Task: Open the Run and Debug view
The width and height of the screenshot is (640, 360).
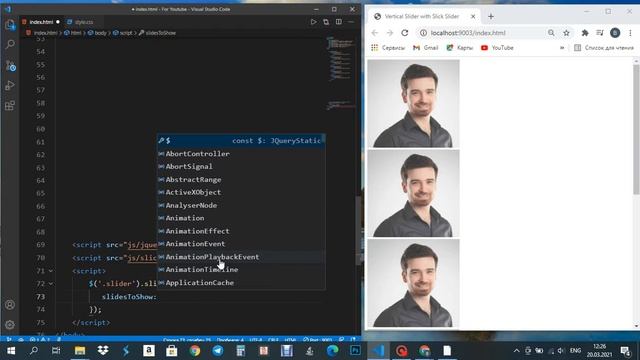Action: click(x=10, y=86)
